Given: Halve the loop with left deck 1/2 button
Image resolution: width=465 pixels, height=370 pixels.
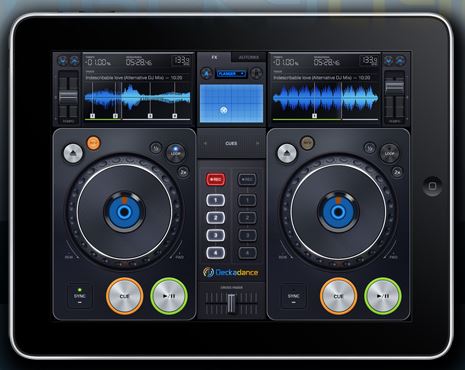Looking at the screenshot, I should click(156, 148).
